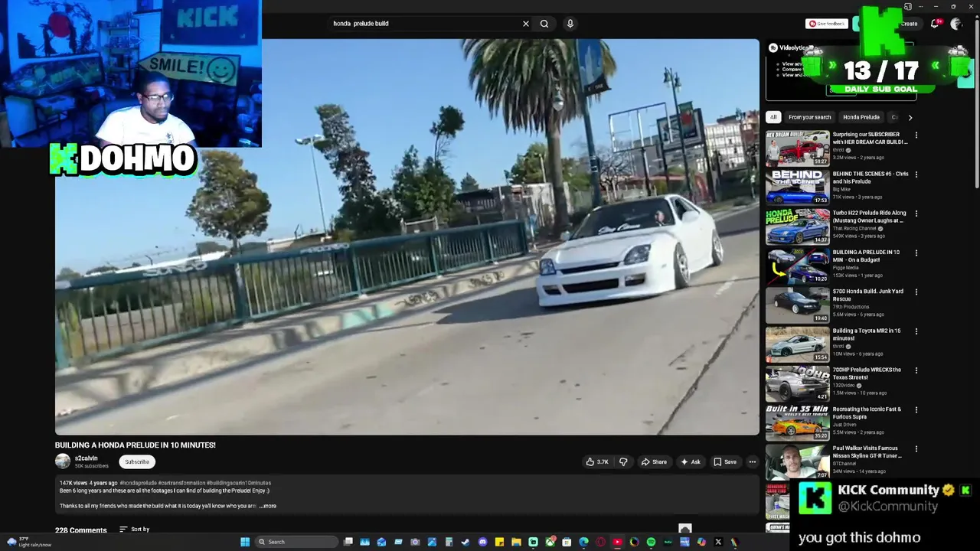Image resolution: width=980 pixels, height=551 pixels.
Task: Open File Explorer from the taskbar
Action: pyautogui.click(x=516, y=542)
